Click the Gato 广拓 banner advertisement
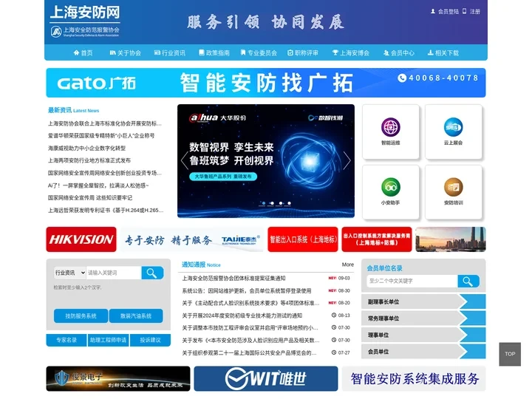The width and height of the screenshot is (532, 399). 266,83
